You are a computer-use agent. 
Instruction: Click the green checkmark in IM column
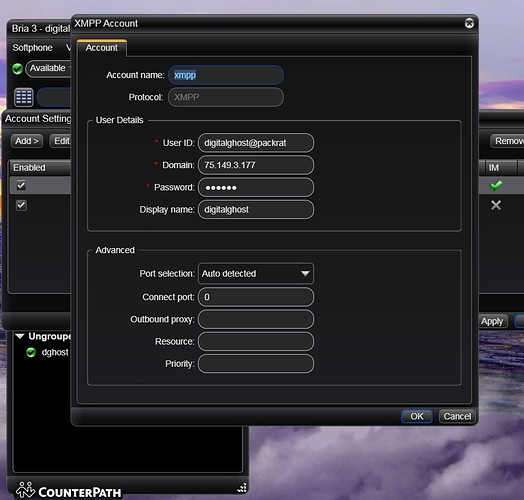coord(496,185)
